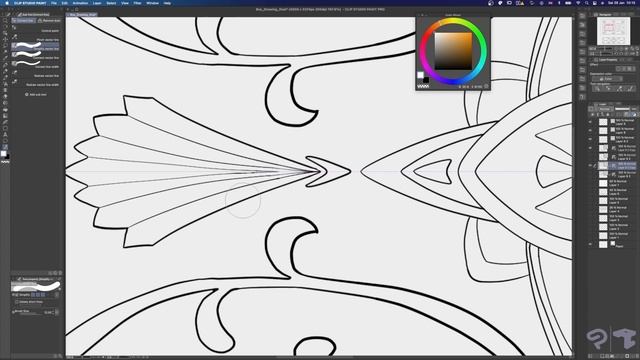Toggle visibility eye of Paper layer
This screenshot has width=640, height=360.
click(x=590, y=244)
